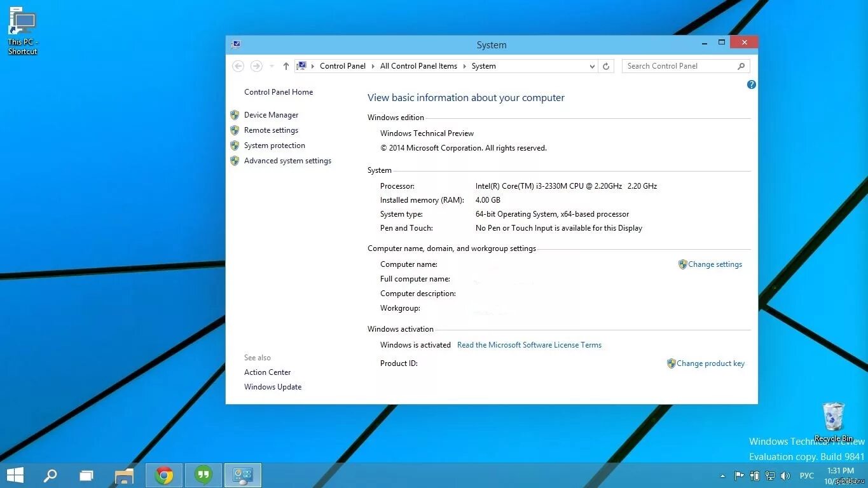
Task: Expand chevron after All Control Panel Items
Action: pyautogui.click(x=464, y=66)
